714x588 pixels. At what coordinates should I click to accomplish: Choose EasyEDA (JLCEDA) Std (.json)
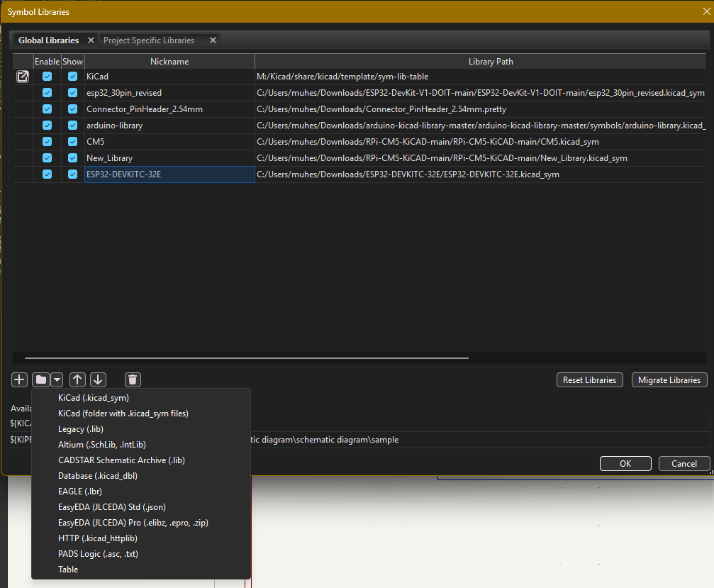pyautogui.click(x=141, y=507)
